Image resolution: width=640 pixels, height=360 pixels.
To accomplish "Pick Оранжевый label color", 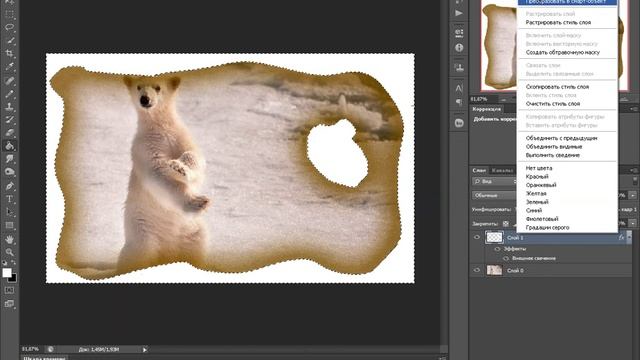I will [x=541, y=185].
